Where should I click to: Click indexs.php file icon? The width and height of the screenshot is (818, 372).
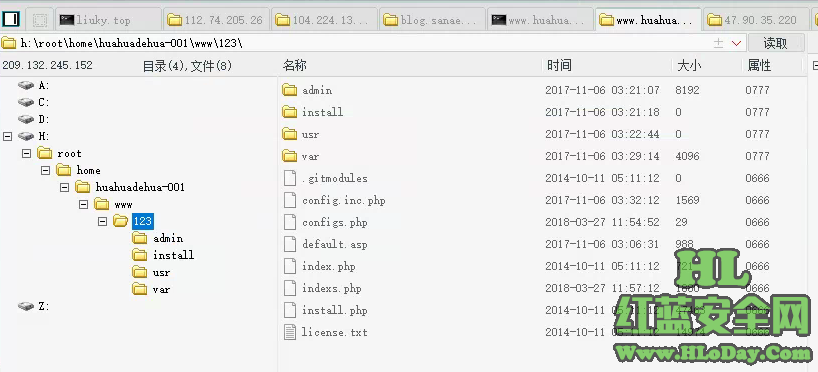click(290, 288)
